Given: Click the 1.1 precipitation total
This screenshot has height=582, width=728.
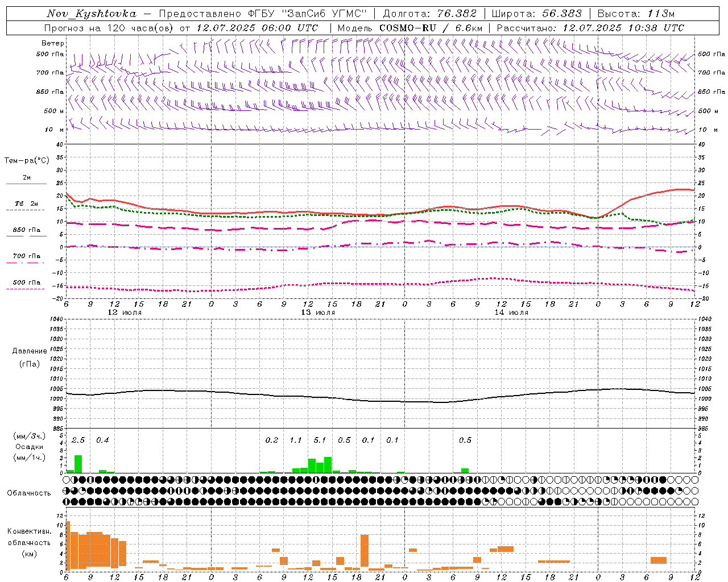Looking at the screenshot, I should click(295, 440).
